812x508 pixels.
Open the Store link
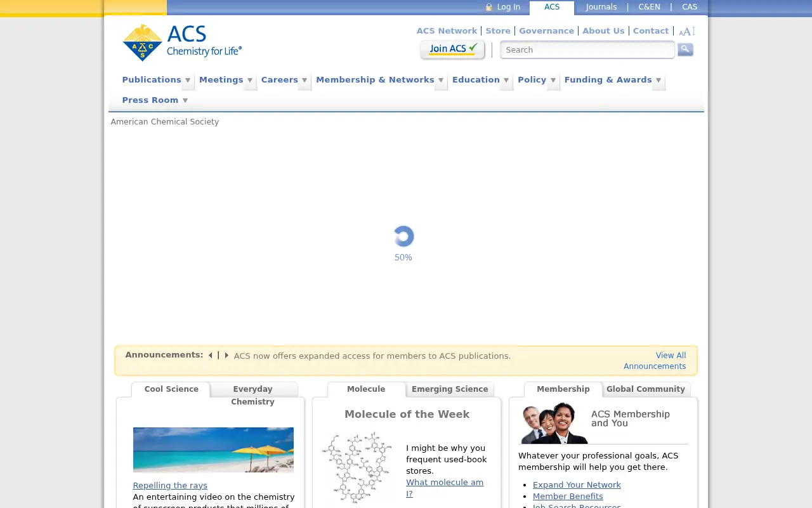pyautogui.click(x=498, y=30)
